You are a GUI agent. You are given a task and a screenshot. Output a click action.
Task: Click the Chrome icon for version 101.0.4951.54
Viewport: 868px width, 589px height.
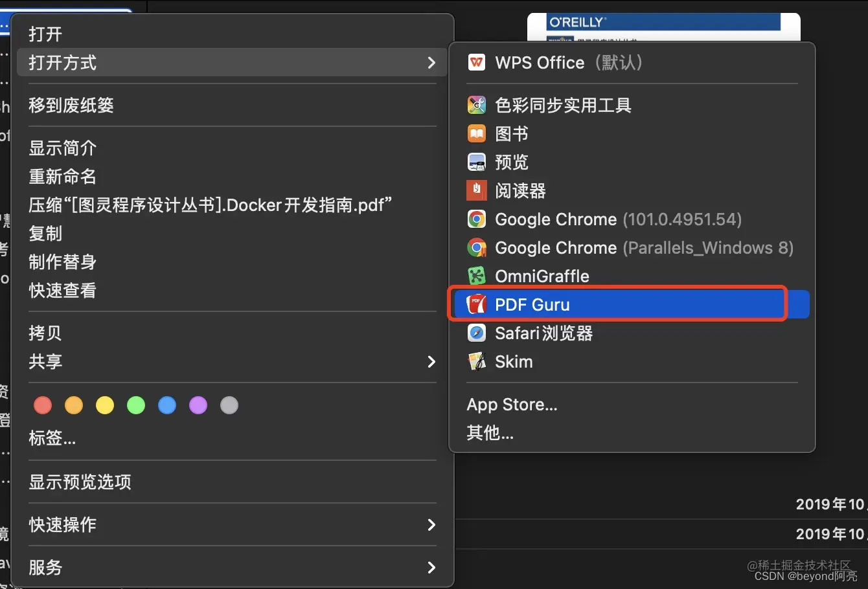[x=477, y=219]
